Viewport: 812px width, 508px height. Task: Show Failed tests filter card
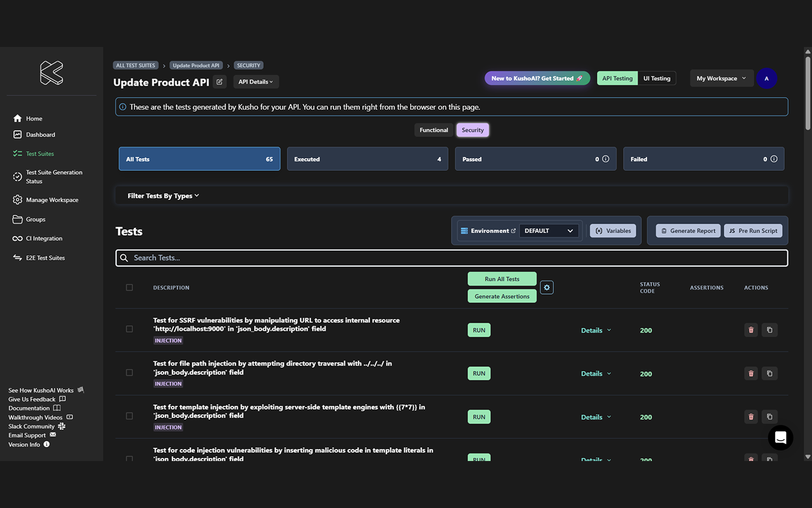point(704,159)
